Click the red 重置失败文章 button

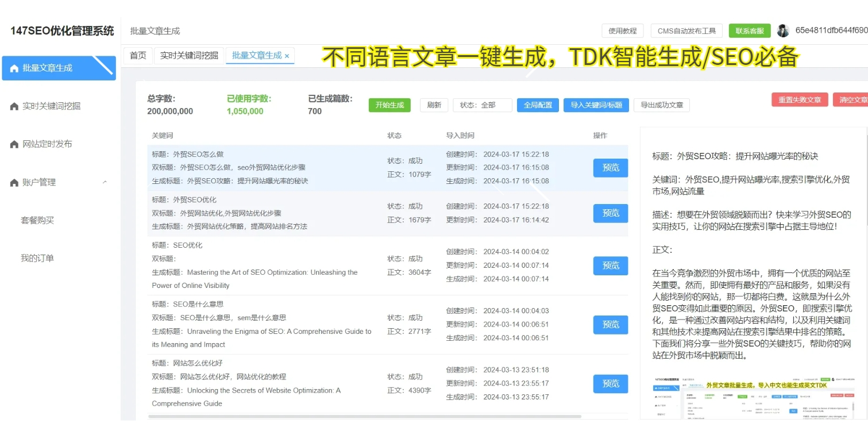click(799, 99)
